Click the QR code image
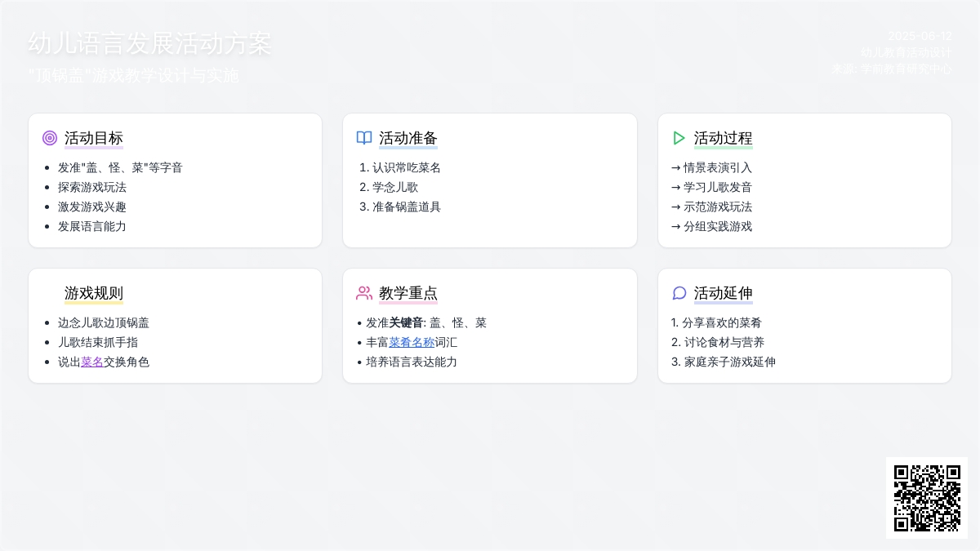This screenshot has width=980, height=551. point(927,498)
